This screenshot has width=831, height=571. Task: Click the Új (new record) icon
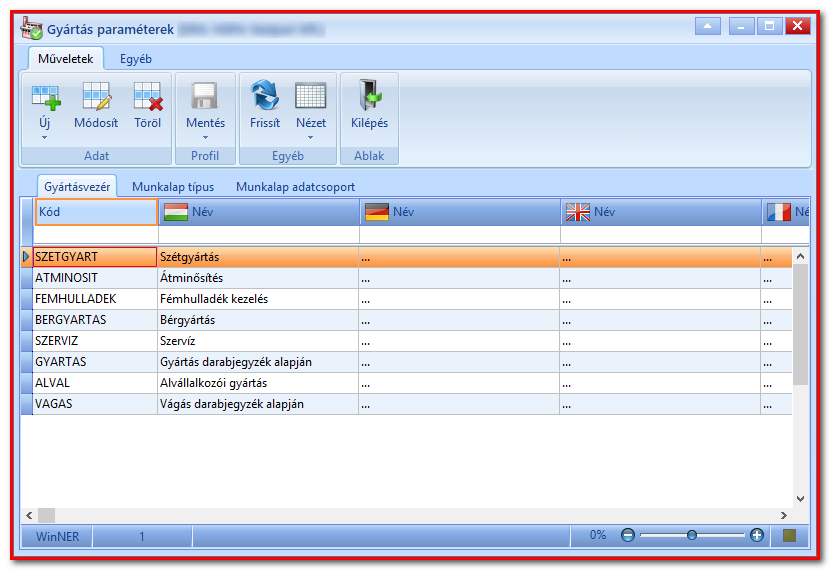[46, 98]
